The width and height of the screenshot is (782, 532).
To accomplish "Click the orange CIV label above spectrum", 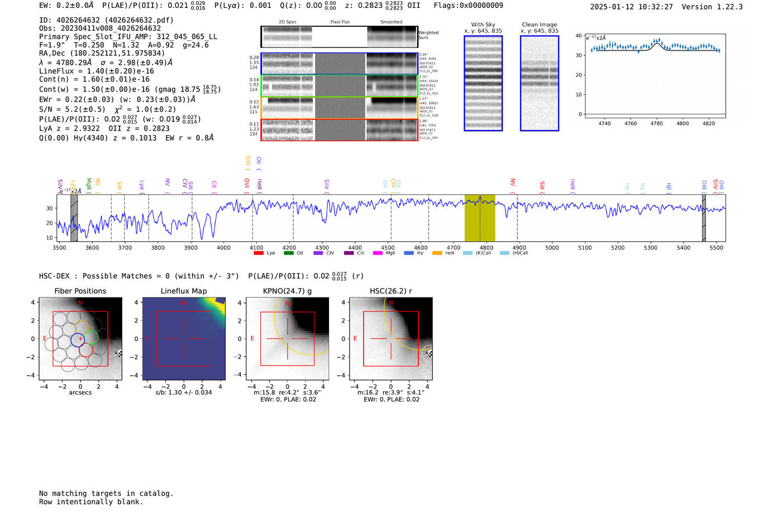I will [393, 185].
